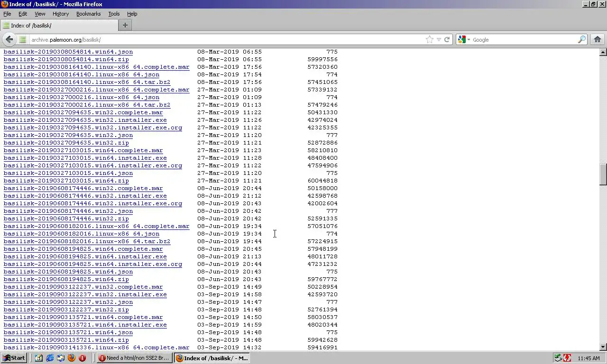Screen dimensions: 607x364
Task: Click the first quick launch notepad icon
Action: (x=39, y=358)
